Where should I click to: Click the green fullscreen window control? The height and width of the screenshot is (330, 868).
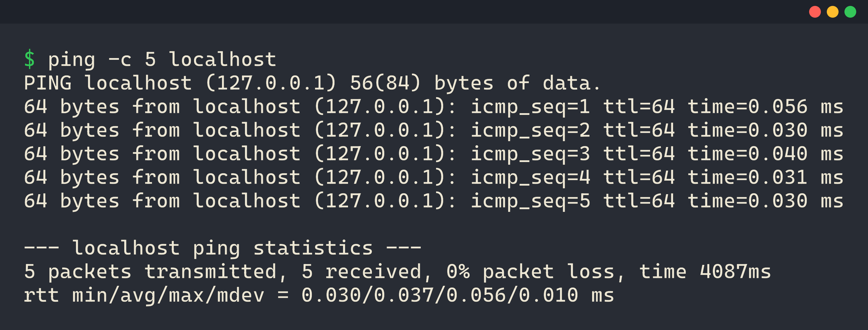tap(850, 12)
